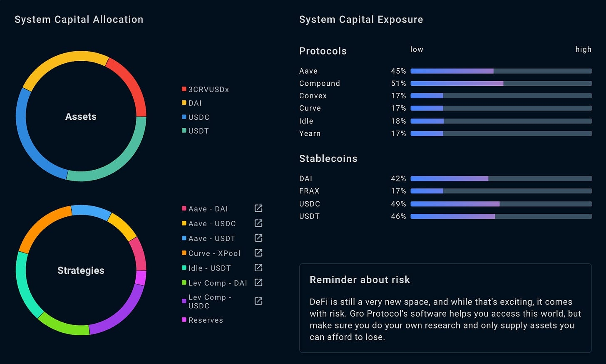This screenshot has width=606, height=364.
Task: Click the Reminder about risk heading
Action: pos(360,280)
